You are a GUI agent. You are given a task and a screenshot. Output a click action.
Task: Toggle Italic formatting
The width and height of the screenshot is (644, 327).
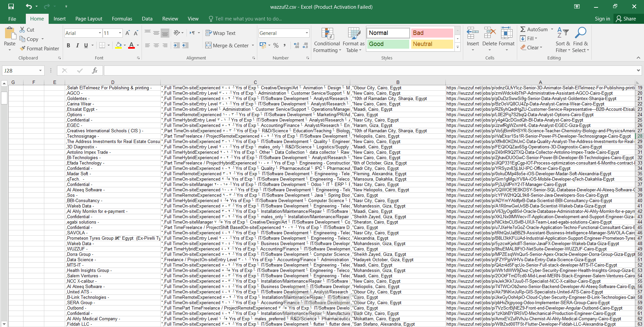pos(77,45)
